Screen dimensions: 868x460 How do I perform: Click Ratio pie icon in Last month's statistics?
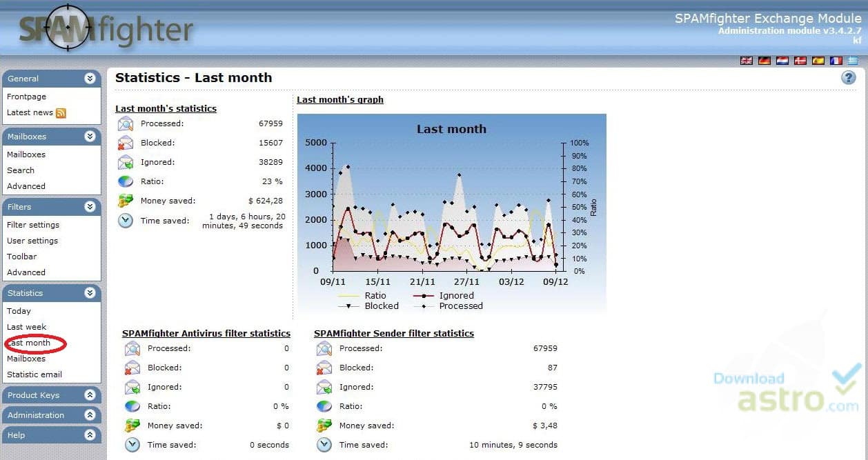pos(125,182)
